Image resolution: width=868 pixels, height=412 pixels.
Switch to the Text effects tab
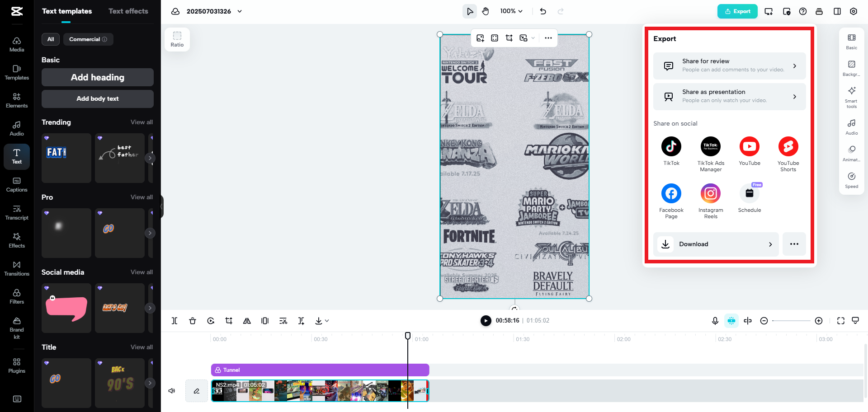tap(128, 11)
